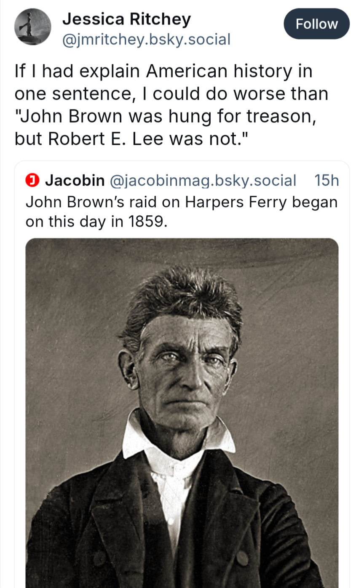Viewport: 364px width, 588px height.
Task: Open Jessica Ritchey's profile avatar
Action: click(x=32, y=27)
